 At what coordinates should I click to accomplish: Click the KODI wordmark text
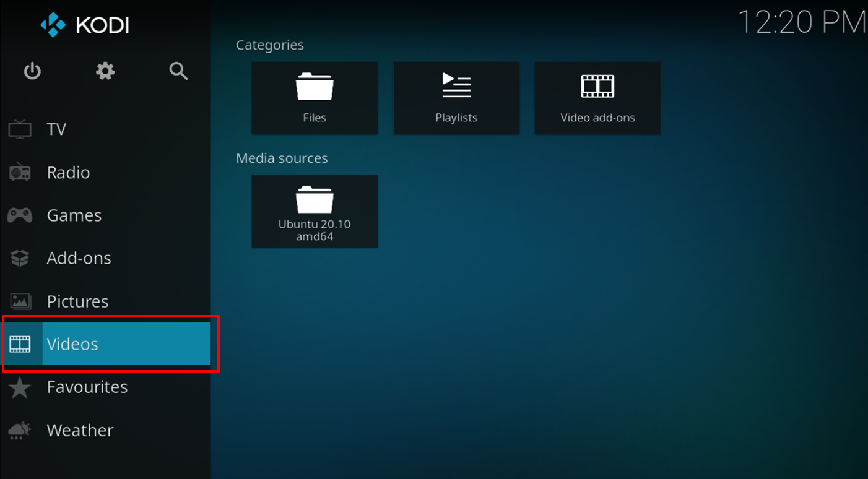(x=102, y=25)
